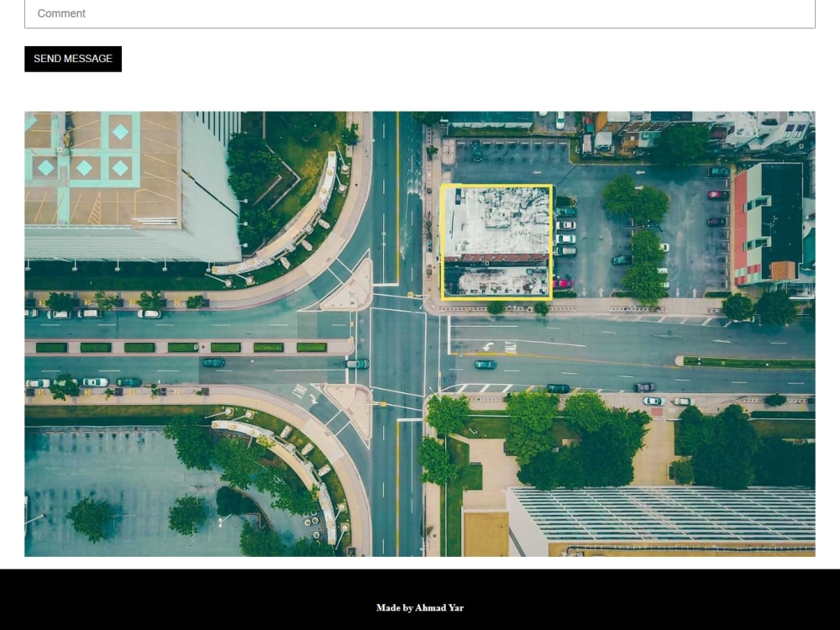Click the 'Made by Ahmad Yar' footer text
The width and height of the screenshot is (840, 630).
point(420,607)
